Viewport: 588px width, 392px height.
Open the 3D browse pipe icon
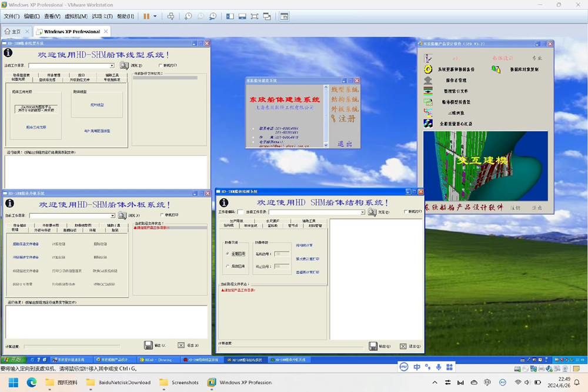(x=428, y=112)
